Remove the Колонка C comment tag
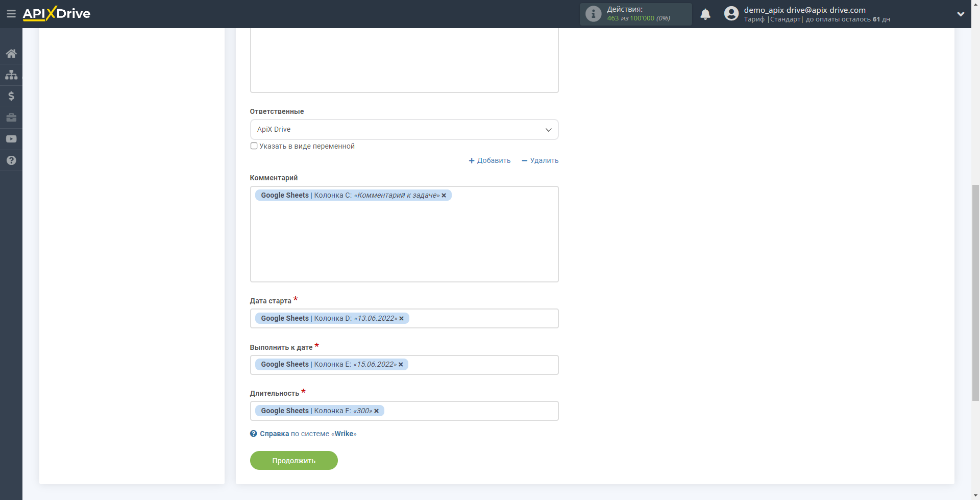 pos(444,196)
